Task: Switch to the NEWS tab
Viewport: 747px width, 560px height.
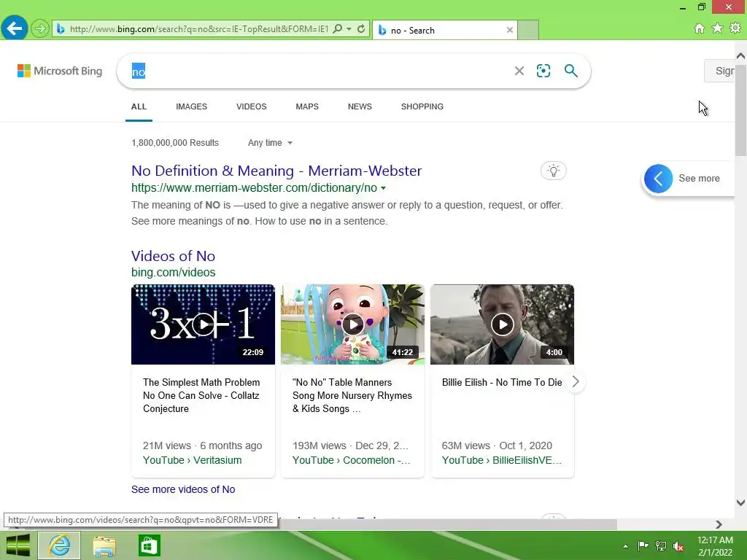Action: pyautogui.click(x=360, y=106)
